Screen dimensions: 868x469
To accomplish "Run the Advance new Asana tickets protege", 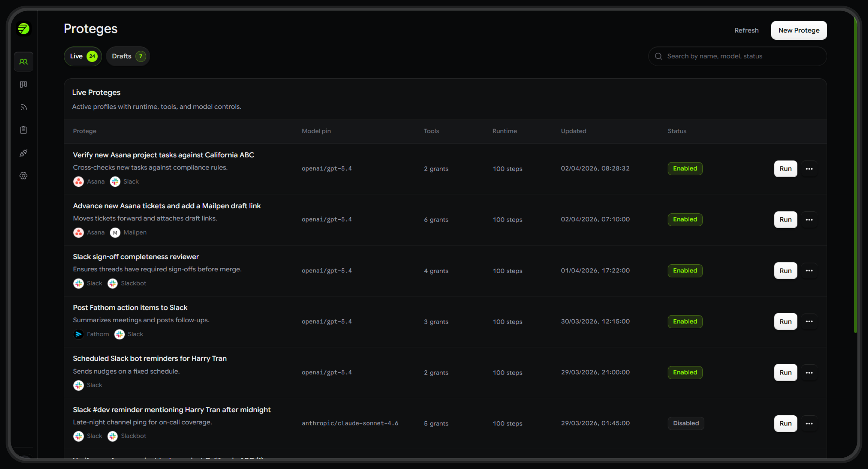I will (x=785, y=220).
